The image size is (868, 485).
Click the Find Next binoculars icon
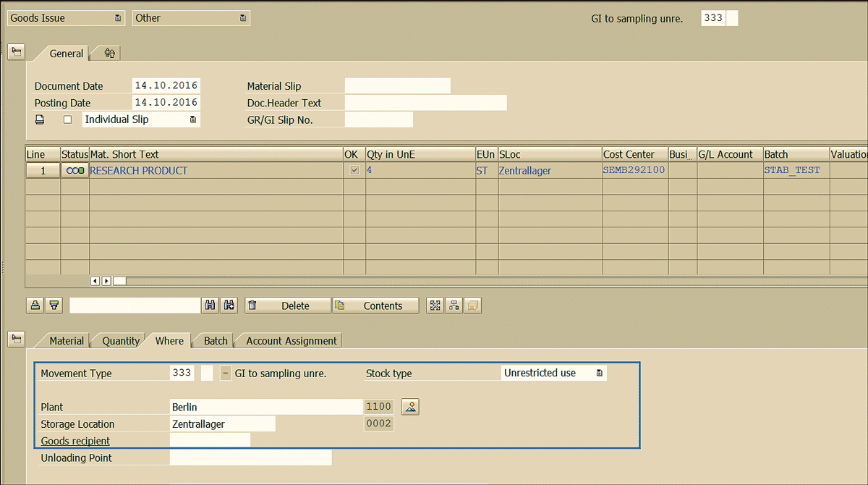tap(229, 305)
